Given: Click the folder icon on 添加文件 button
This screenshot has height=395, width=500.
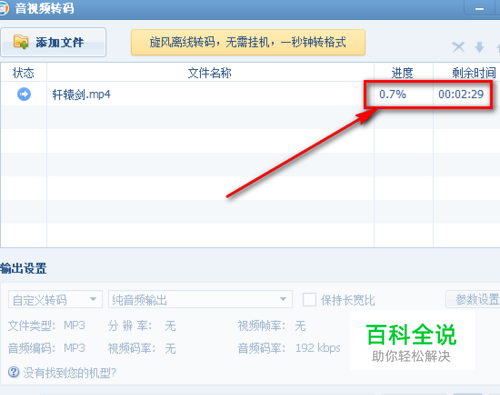Looking at the screenshot, I should point(21,42).
